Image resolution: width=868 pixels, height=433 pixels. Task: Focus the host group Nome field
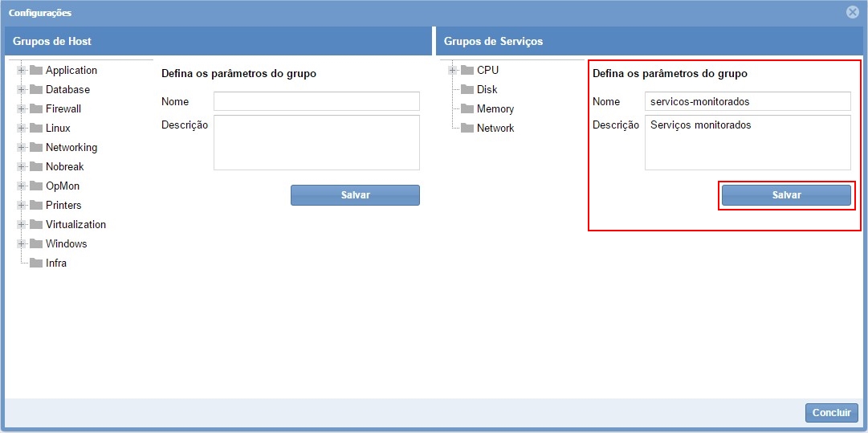(x=316, y=101)
